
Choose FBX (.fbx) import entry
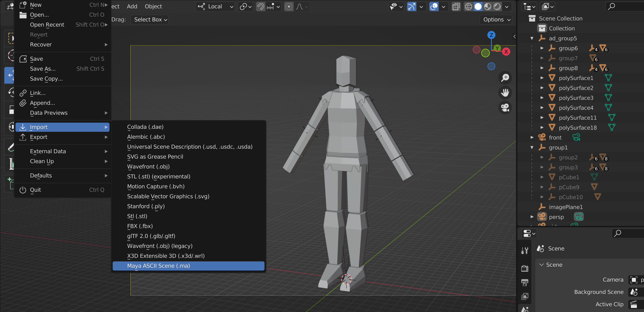click(x=140, y=226)
